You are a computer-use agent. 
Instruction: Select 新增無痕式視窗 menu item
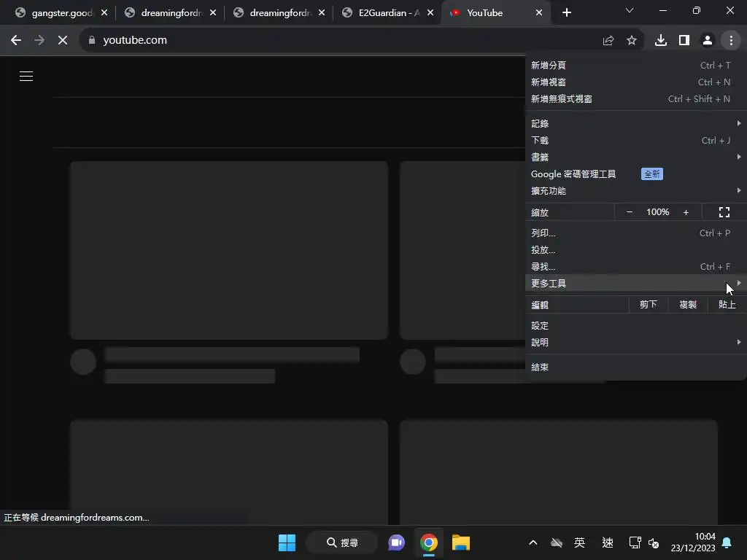coord(635,99)
